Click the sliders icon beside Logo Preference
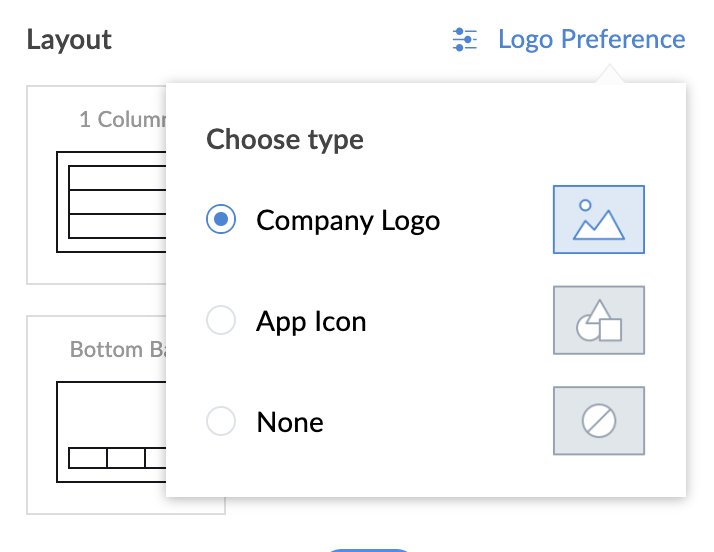The width and height of the screenshot is (714, 552). 465,40
